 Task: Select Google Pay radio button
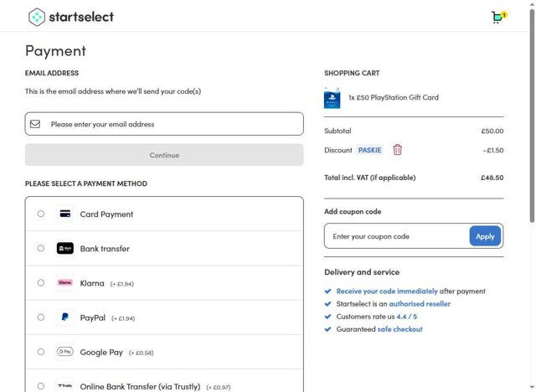tap(41, 352)
